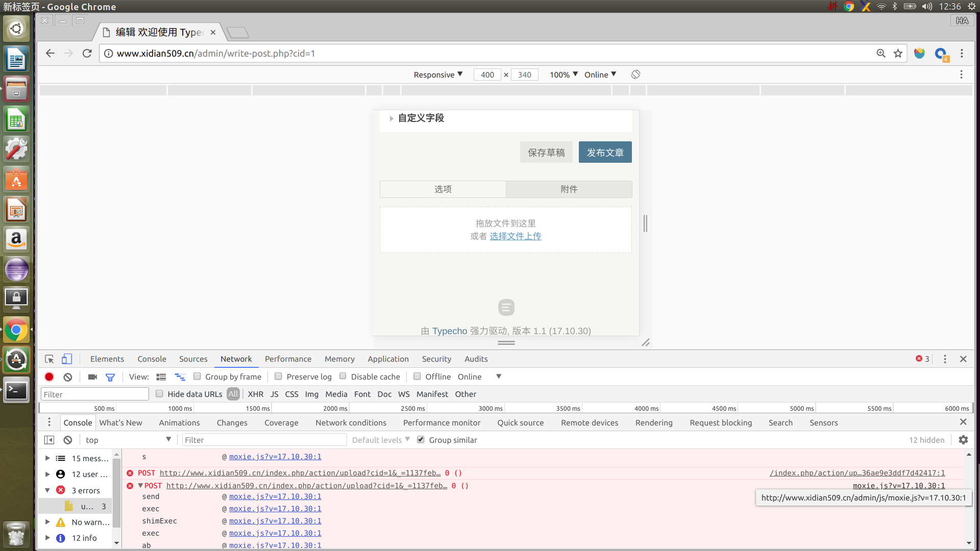Open the DevTools customize menu
The image size is (980, 551).
pyautogui.click(x=945, y=359)
